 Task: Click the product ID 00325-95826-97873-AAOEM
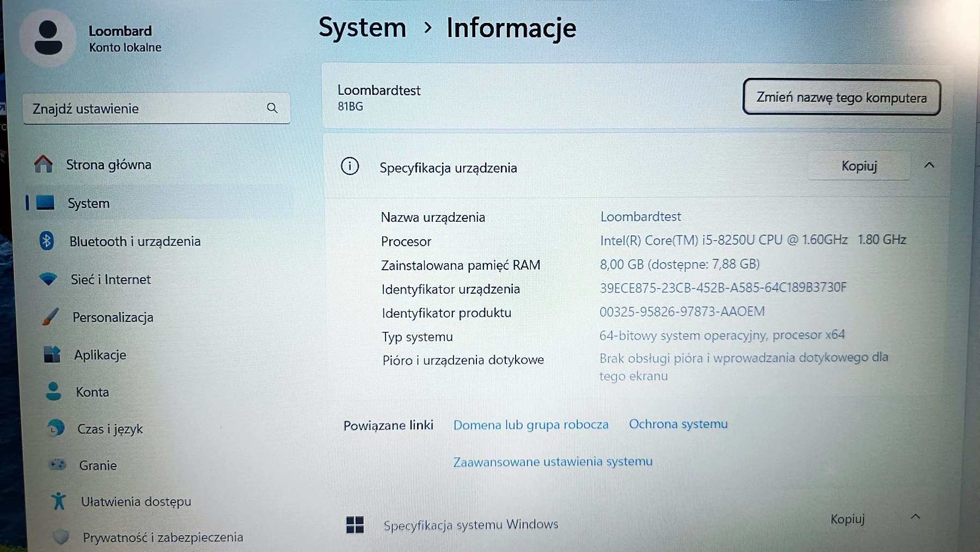[x=682, y=312]
